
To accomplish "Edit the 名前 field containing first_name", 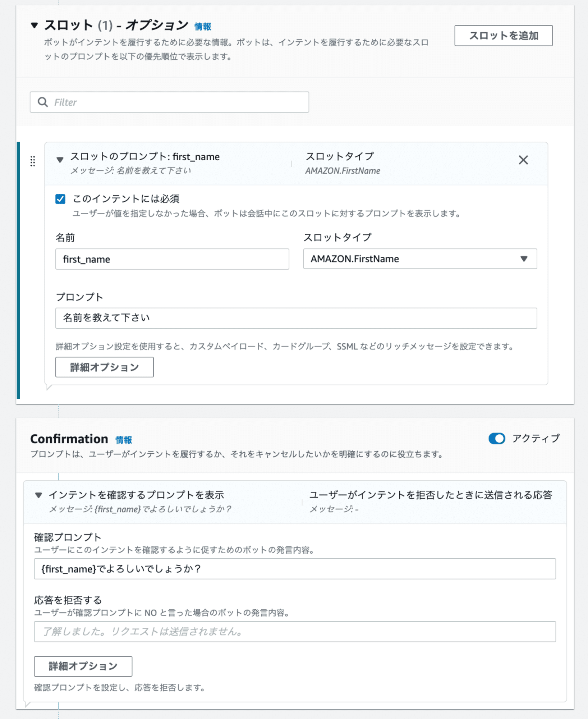I will click(x=172, y=259).
